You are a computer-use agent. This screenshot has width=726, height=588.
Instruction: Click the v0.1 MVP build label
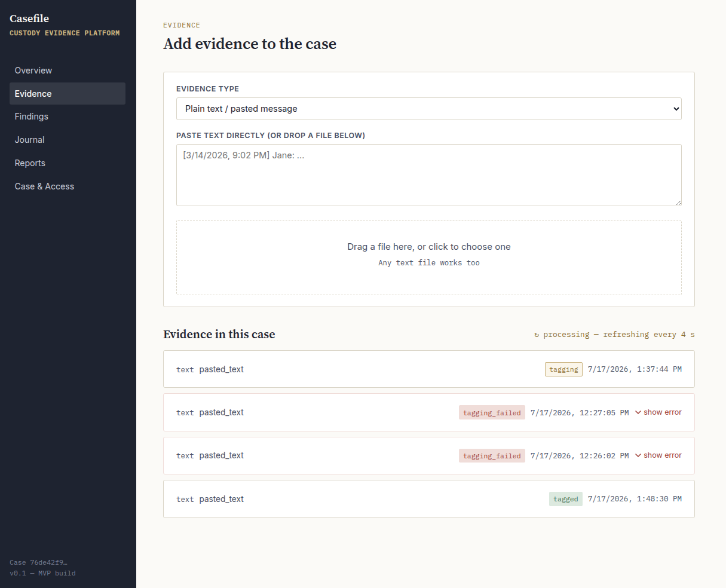[x=42, y=573]
